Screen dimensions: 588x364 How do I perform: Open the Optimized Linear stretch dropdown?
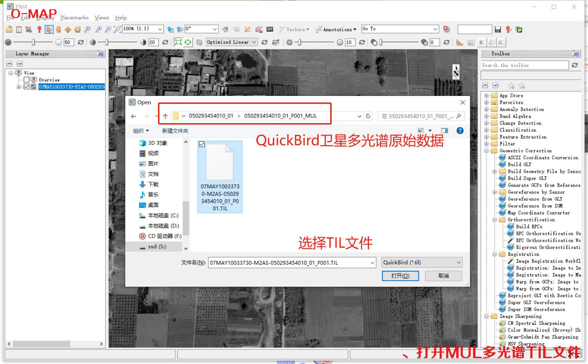[x=232, y=42]
